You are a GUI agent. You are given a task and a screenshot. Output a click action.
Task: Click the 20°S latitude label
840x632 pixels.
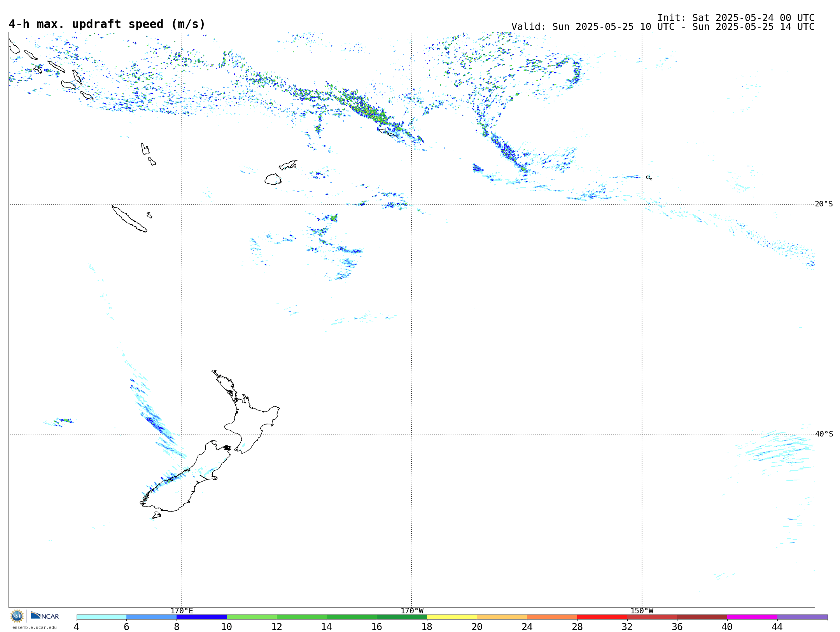(x=824, y=204)
